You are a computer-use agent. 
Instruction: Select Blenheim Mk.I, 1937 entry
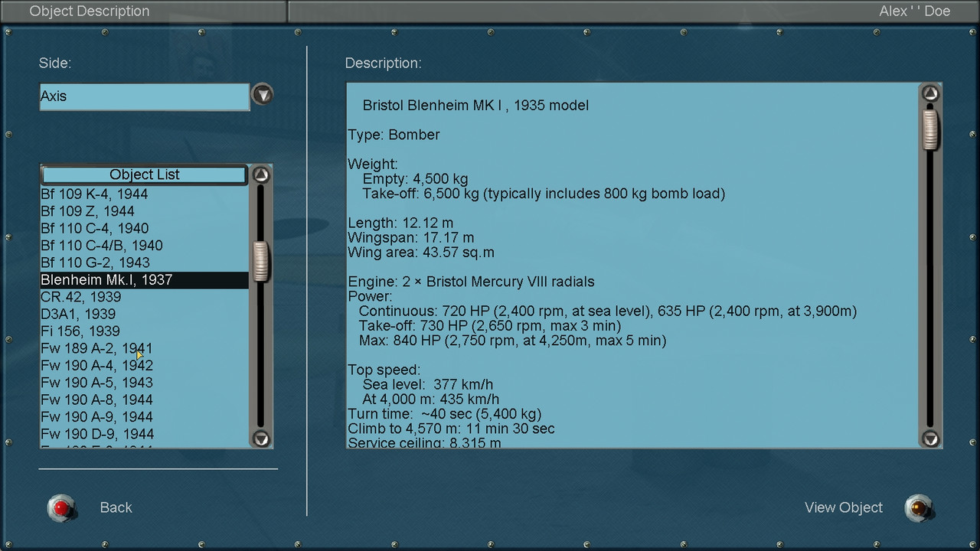(145, 280)
